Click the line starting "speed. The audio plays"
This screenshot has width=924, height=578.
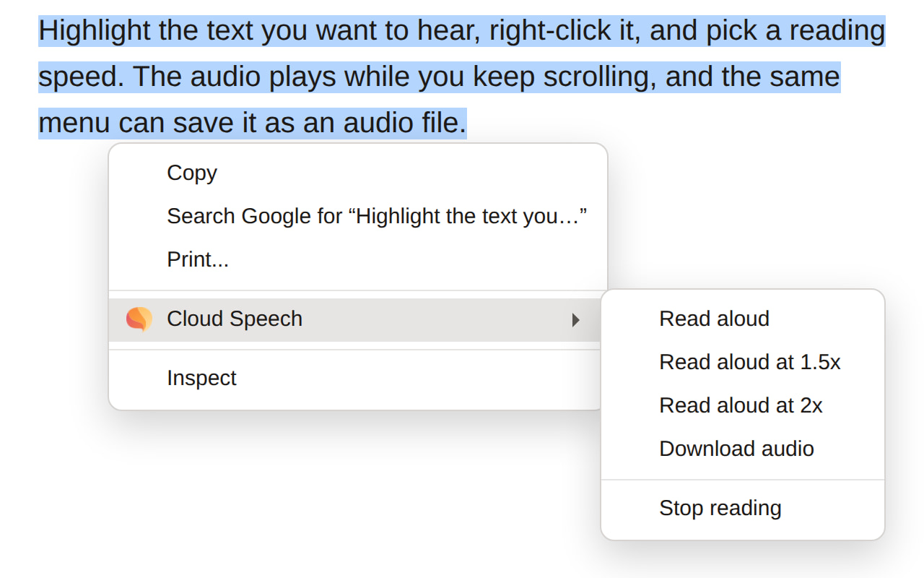click(439, 77)
